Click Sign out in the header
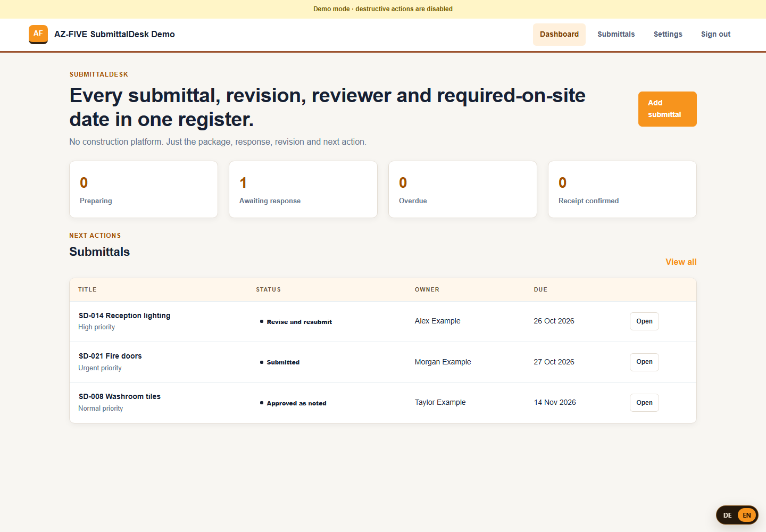Image resolution: width=766 pixels, height=532 pixels. tap(715, 34)
